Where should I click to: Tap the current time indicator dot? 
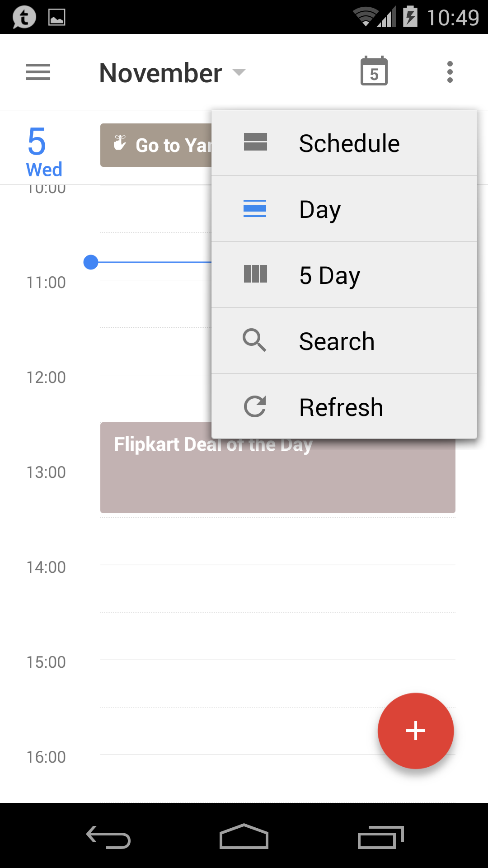click(x=91, y=262)
